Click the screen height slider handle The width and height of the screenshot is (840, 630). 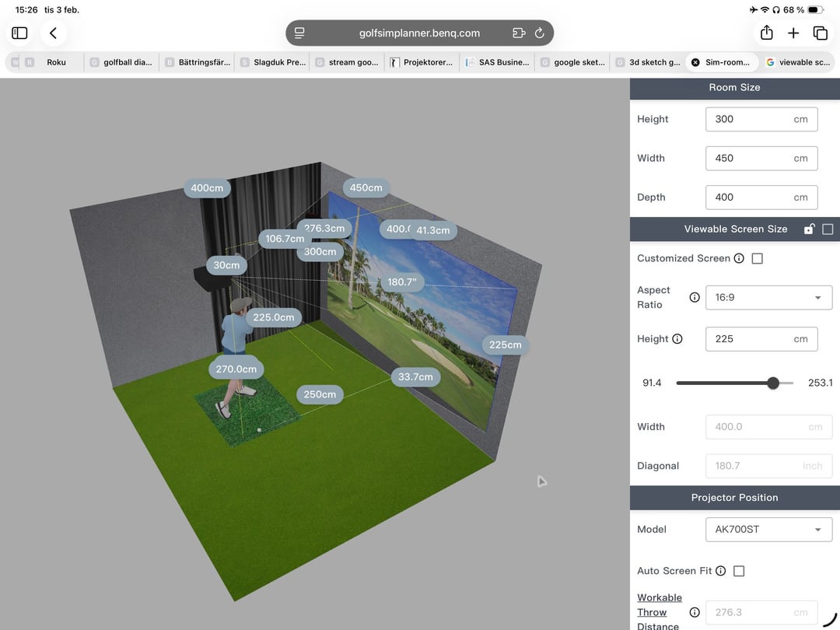point(772,383)
